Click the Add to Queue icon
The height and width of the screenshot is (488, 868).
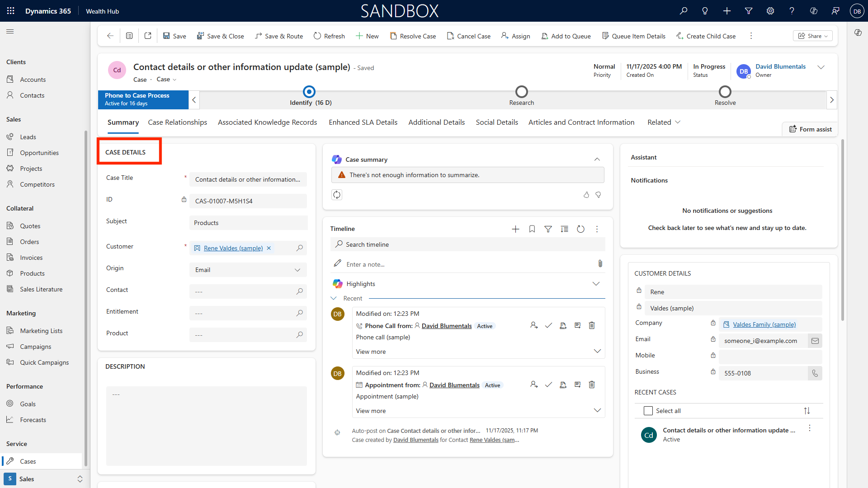point(545,36)
